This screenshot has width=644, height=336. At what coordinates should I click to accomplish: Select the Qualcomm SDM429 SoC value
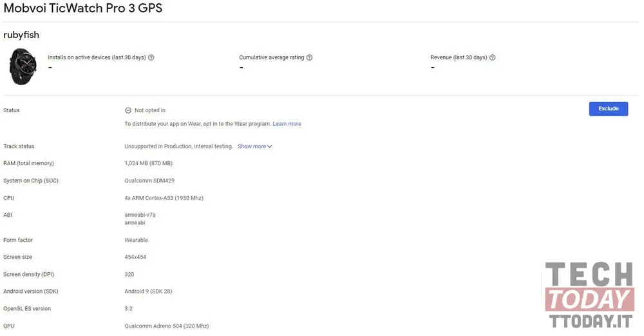click(x=149, y=181)
